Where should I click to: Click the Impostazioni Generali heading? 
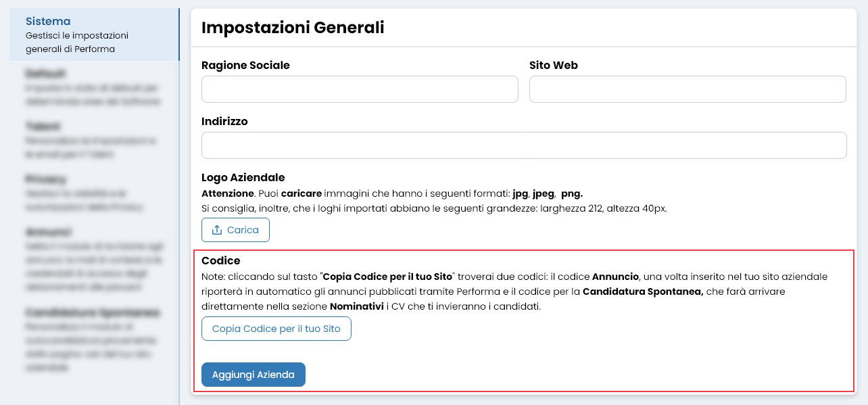293,28
